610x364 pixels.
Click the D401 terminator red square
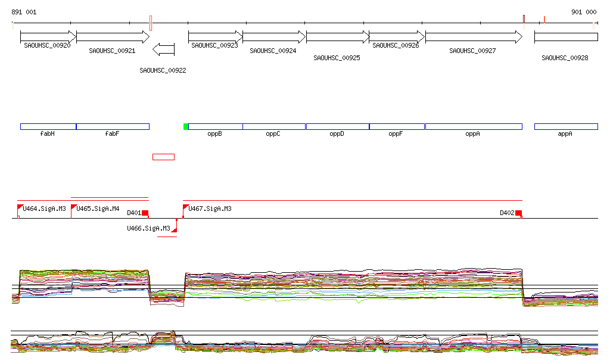coord(145,213)
